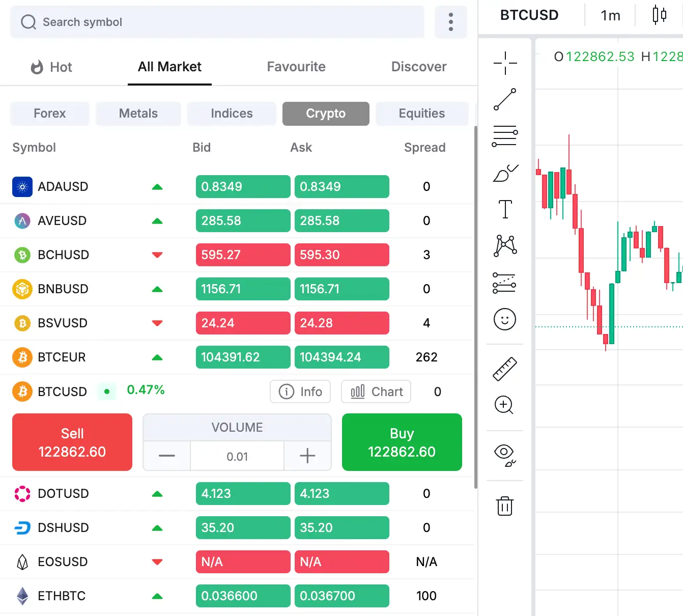Screen dimensions: 683x616
Task: Switch to the Favourite tab
Action: click(x=296, y=67)
